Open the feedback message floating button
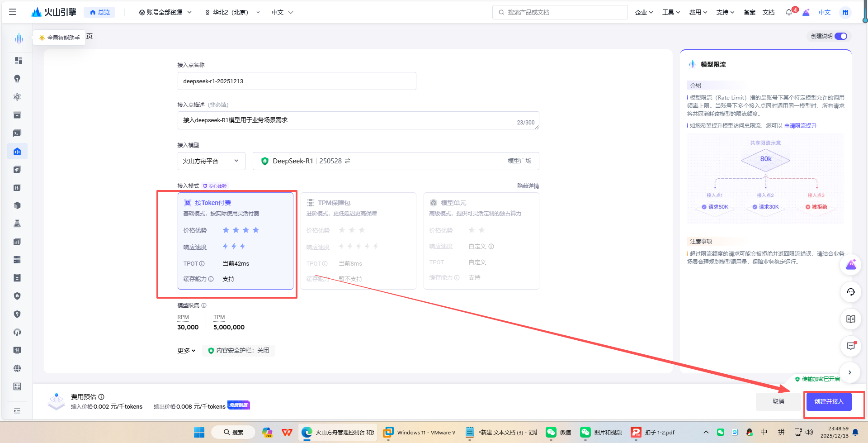The image size is (868, 443). (x=850, y=346)
